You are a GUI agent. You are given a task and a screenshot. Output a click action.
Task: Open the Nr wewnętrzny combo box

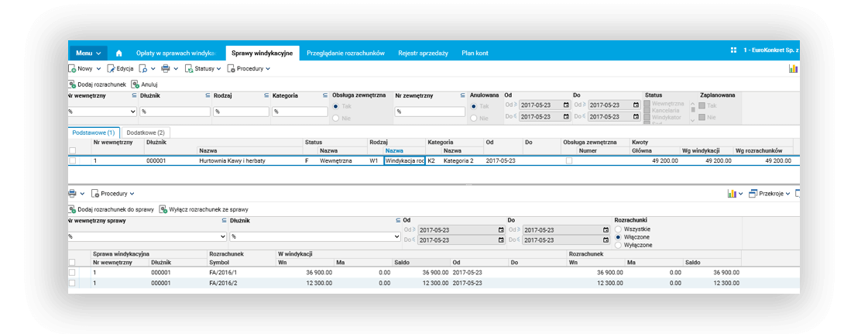tap(102, 112)
